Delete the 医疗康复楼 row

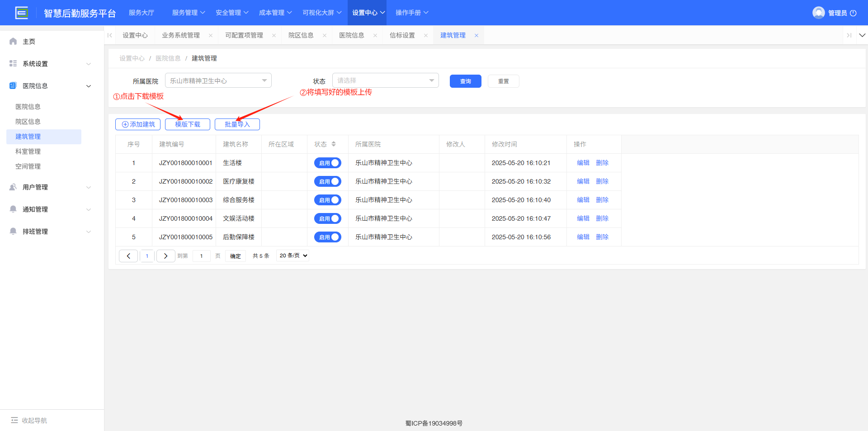602,181
